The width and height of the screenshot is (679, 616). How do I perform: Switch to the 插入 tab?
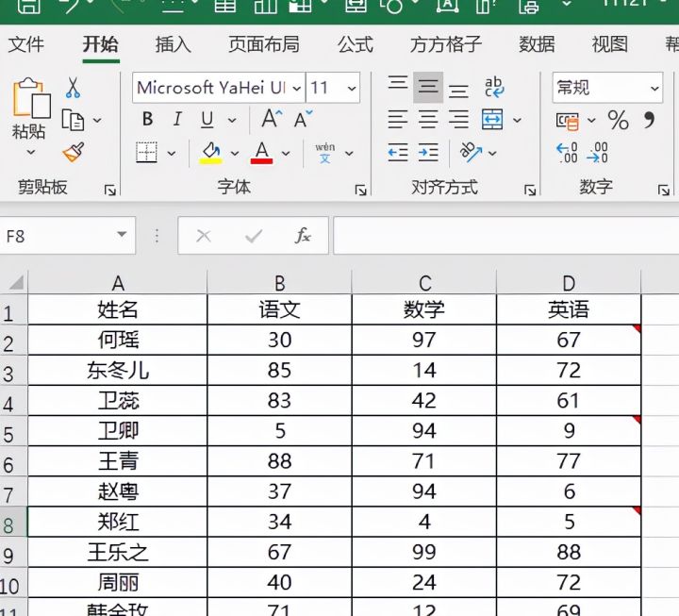coord(174,44)
